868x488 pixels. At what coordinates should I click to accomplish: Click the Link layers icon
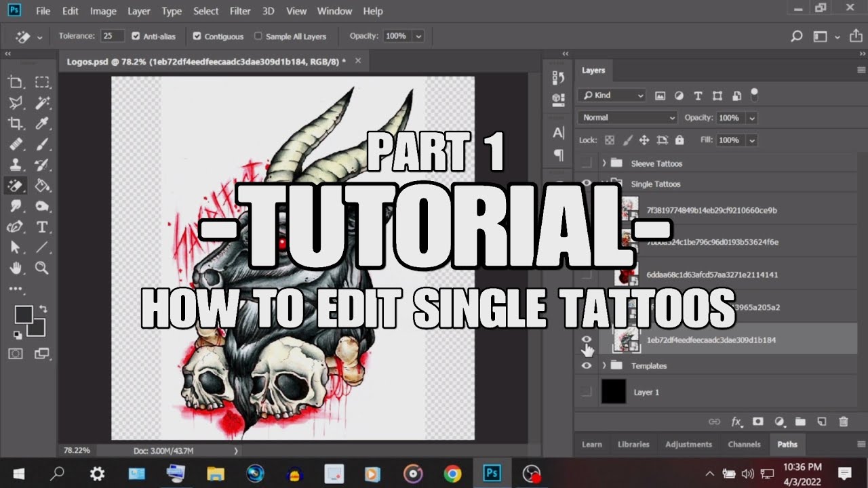coord(714,422)
